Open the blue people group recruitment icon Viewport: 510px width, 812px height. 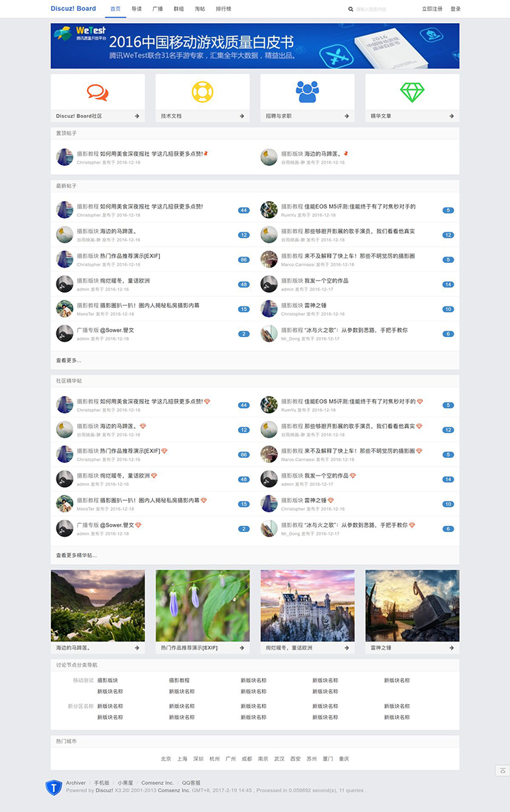click(x=307, y=92)
